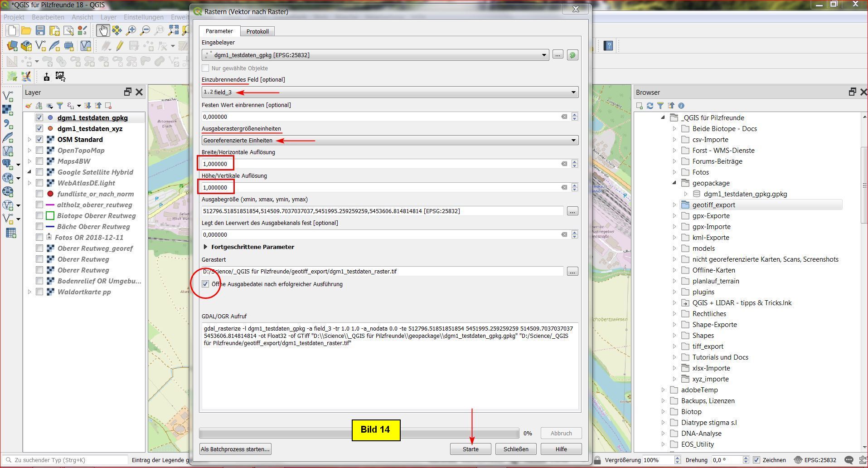Expand 'Fortgeschrittene Parameter' section

[x=206, y=247]
